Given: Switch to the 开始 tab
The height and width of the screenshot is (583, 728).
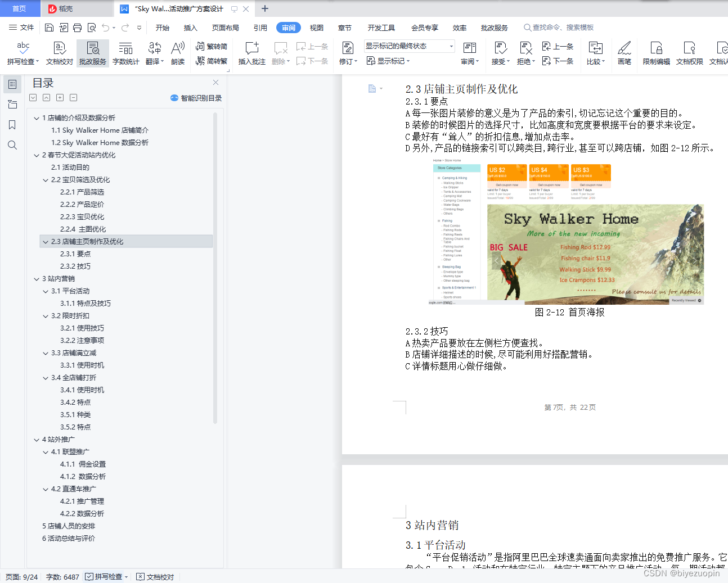Looking at the screenshot, I should point(163,28).
